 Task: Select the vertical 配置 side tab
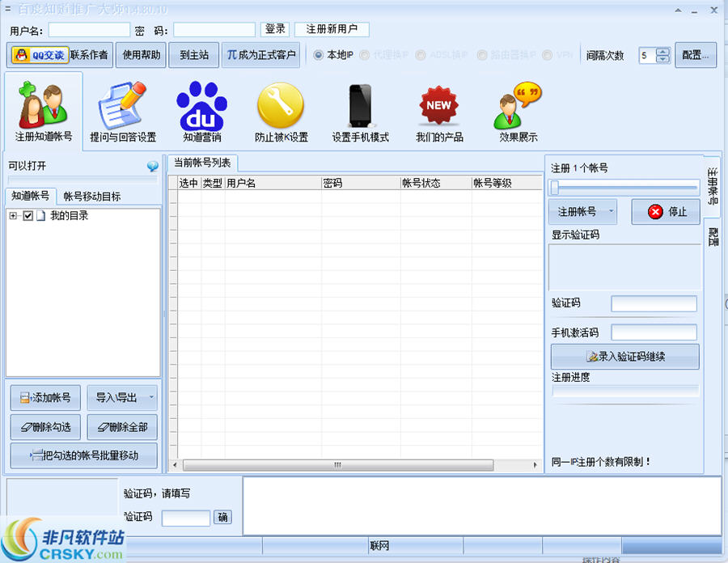pos(713,237)
